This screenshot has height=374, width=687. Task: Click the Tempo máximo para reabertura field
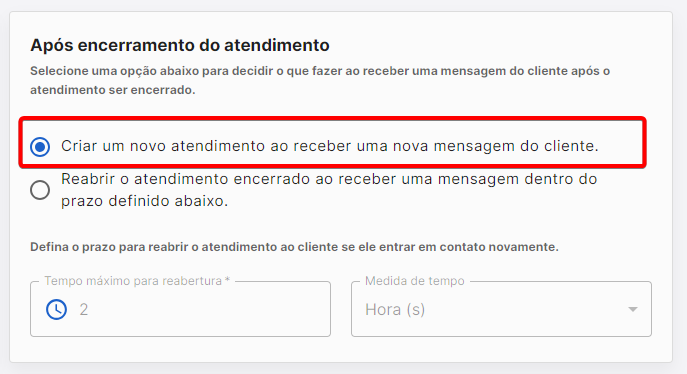[x=181, y=309]
